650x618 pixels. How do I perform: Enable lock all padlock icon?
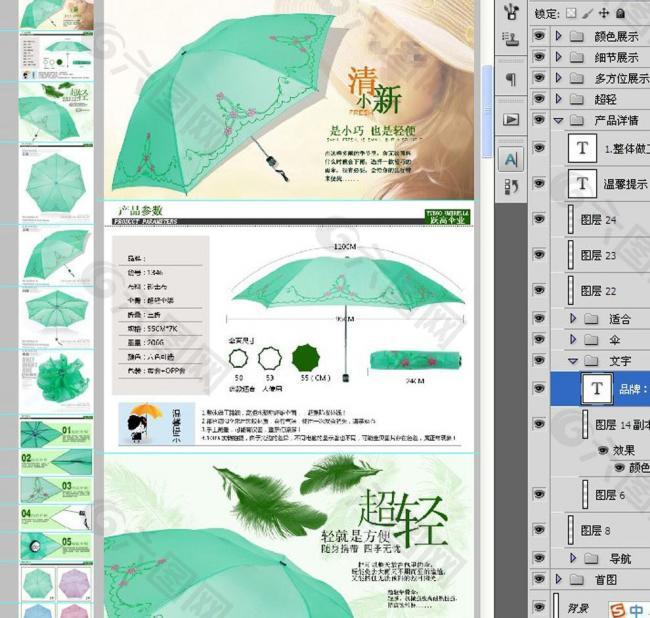click(x=620, y=13)
